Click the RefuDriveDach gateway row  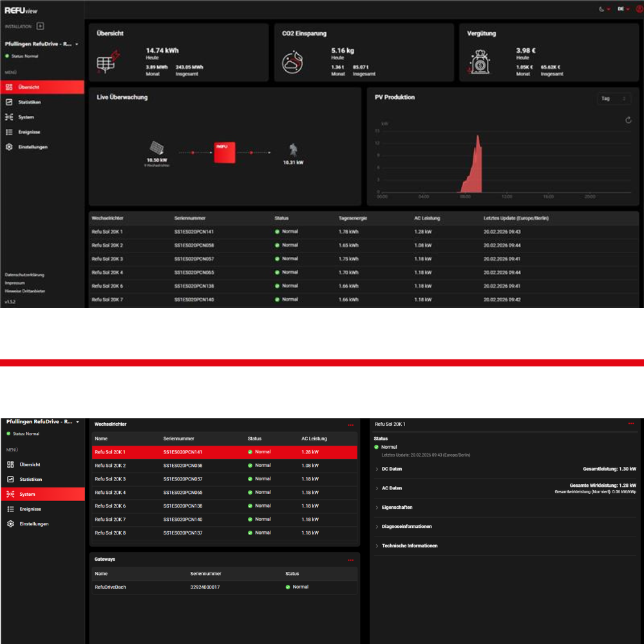pyautogui.click(x=224, y=587)
